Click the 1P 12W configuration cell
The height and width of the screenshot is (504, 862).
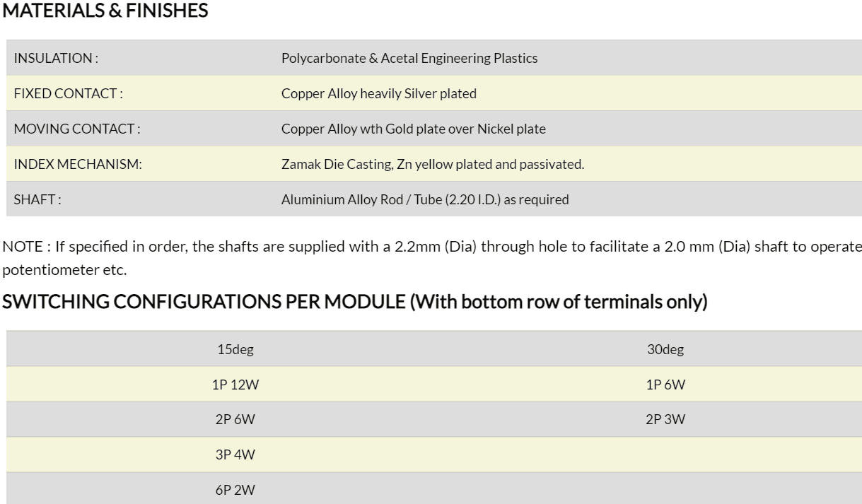click(235, 385)
